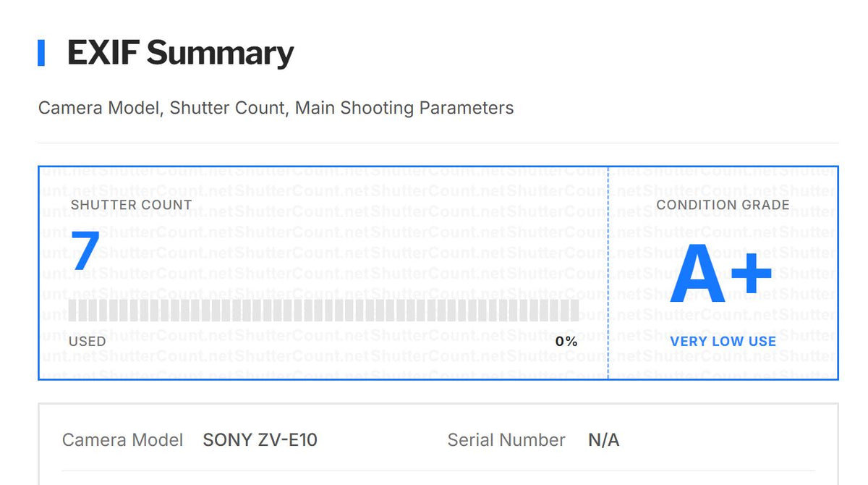The width and height of the screenshot is (868, 485).
Task: Click the subtitle about Main Shooting Parameters
Action: tap(276, 108)
